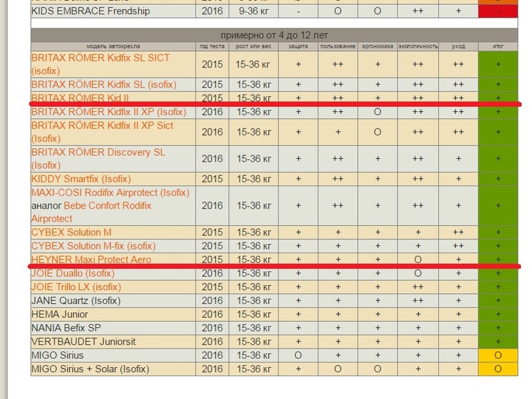
Task: Click the BRITAX RÖMER Kid II link
Action: pos(80,97)
